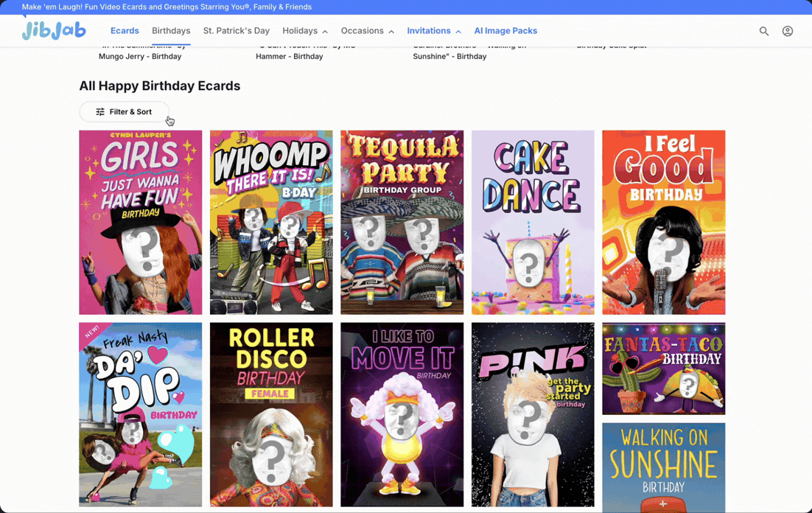Open the Filter & Sort options
Viewport: 812px width, 513px height.
pos(124,112)
